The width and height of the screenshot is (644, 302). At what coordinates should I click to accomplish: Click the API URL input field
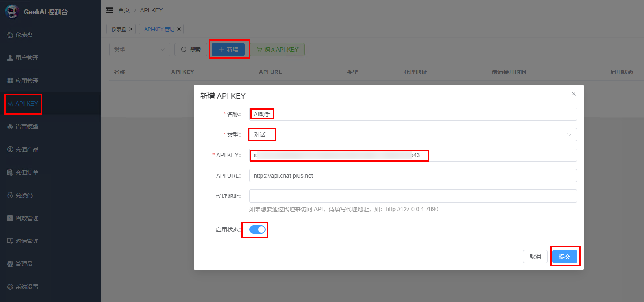point(413,176)
